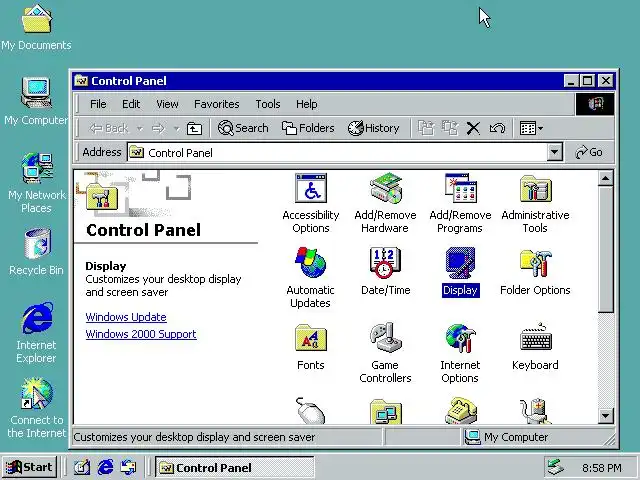640x480 pixels.
Task: Open Internet Options applet
Action: coord(460,353)
